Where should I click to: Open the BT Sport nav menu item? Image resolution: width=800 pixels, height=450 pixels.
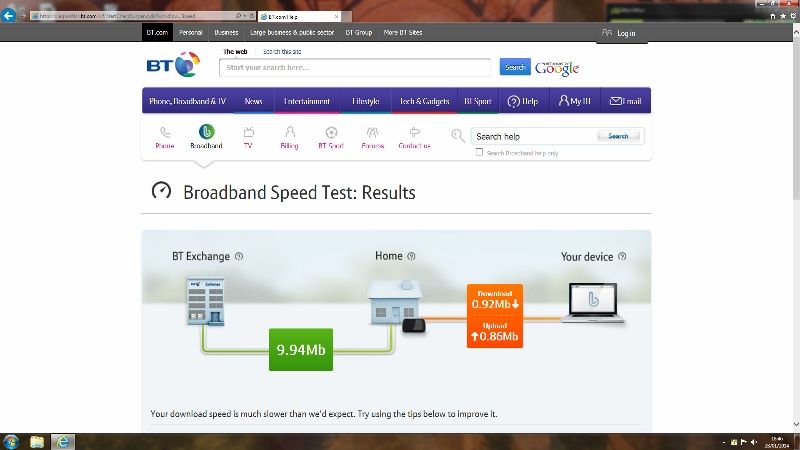pos(478,101)
